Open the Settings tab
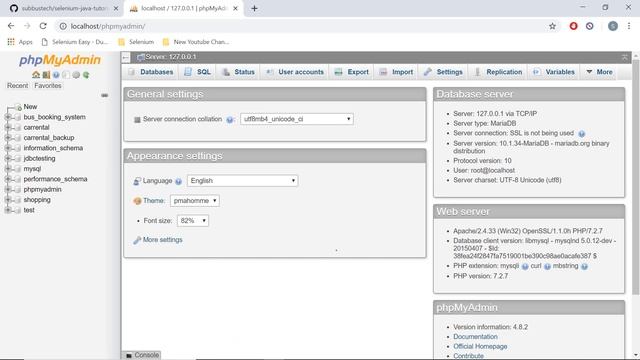 443,72
